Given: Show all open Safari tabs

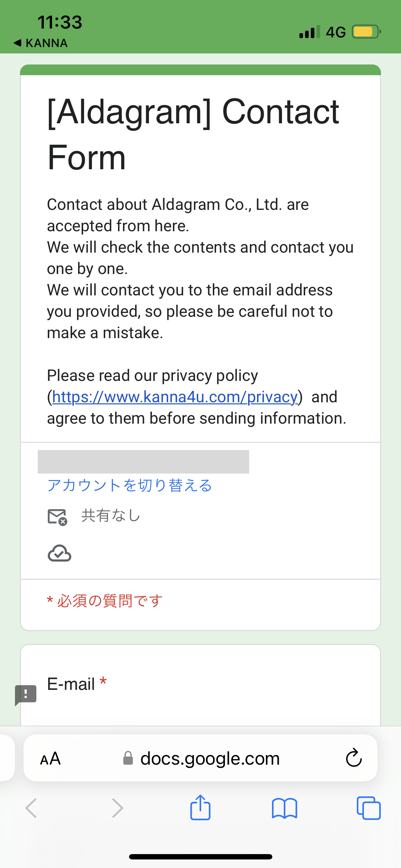Looking at the screenshot, I should [x=369, y=808].
